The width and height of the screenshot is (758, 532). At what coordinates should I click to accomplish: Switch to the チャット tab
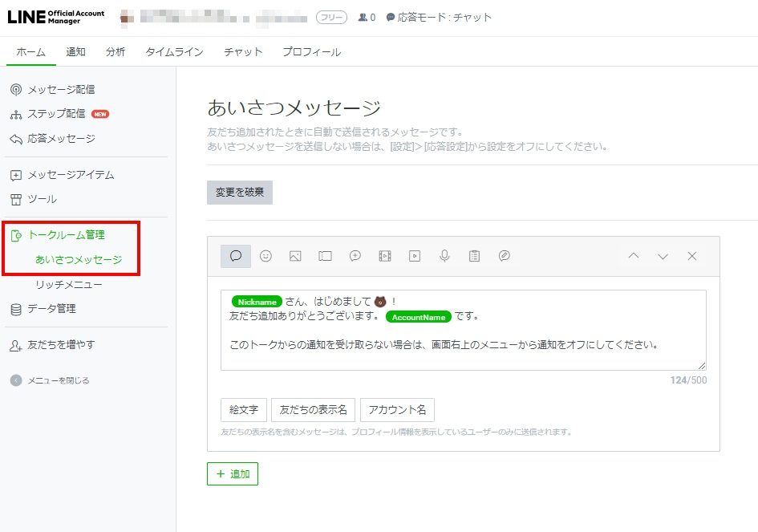tap(243, 52)
